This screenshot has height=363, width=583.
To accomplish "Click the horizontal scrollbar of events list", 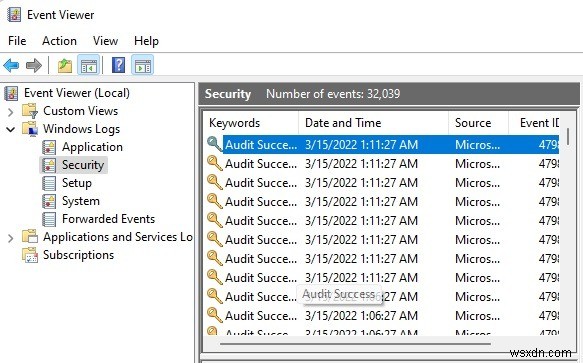I will pyautogui.click(x=355, y=344).
